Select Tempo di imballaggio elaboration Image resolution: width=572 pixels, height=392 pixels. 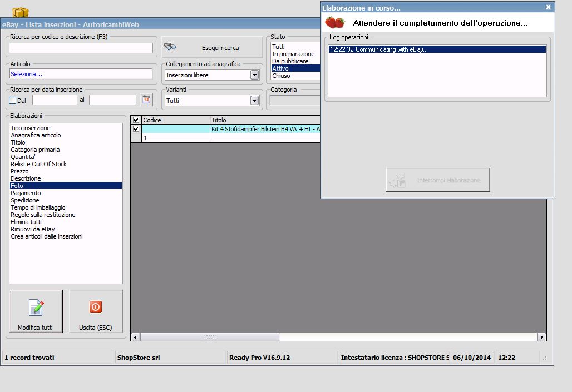point(66,207)
